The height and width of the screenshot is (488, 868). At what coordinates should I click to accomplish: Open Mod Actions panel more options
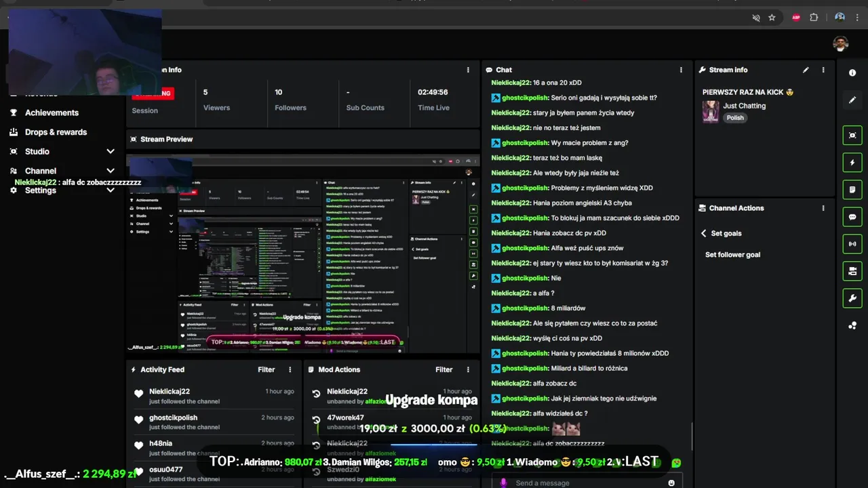(x=468, y=369)
